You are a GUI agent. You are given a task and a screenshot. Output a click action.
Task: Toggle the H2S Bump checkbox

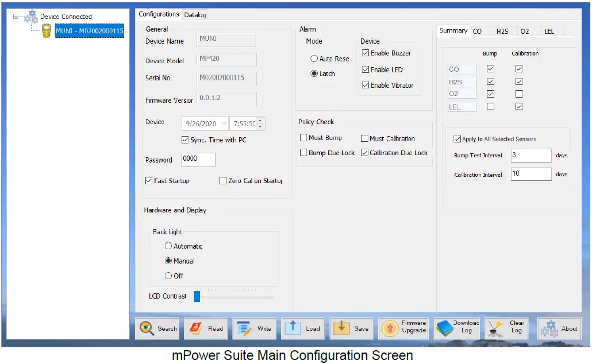pyautogui.click(x=490, y=82)
